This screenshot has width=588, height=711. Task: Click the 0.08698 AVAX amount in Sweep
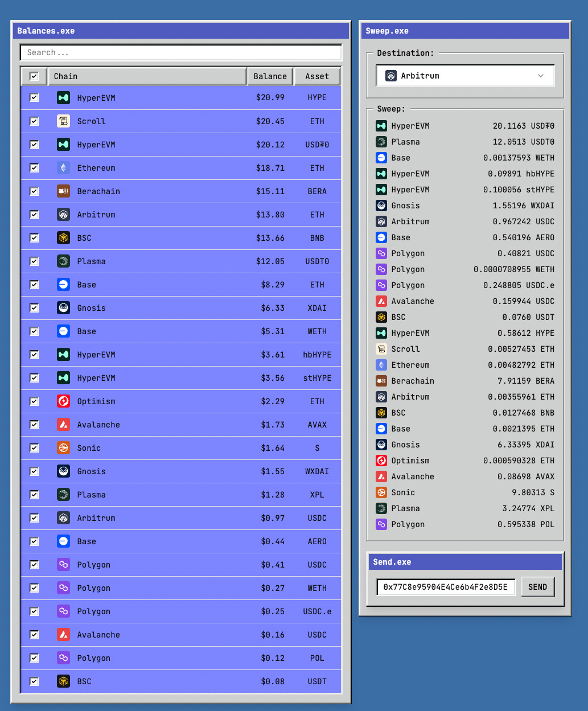(x=525, y=476)
